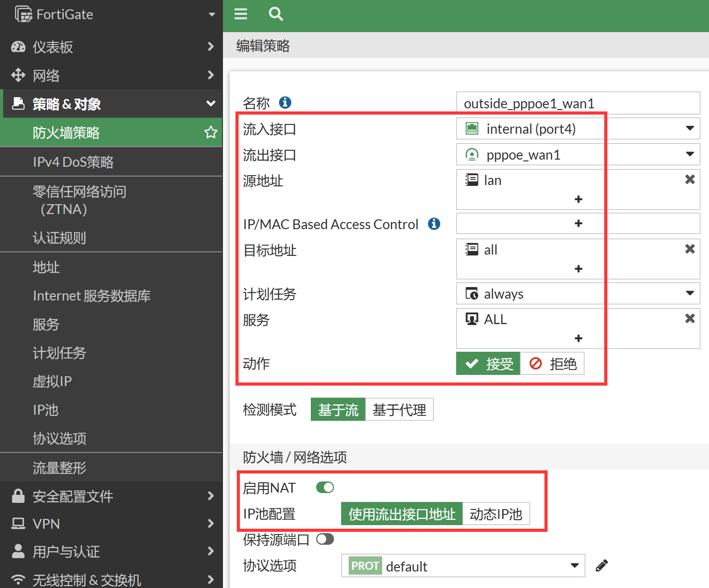
Task: Remove the lan source address entry
Action: point(689,180)
